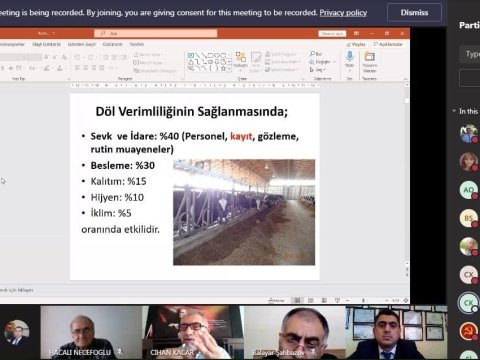Switch to Slide Sorter view
Image resolution: width=480 pixels, height=360 pixels.
click(311, 300)
